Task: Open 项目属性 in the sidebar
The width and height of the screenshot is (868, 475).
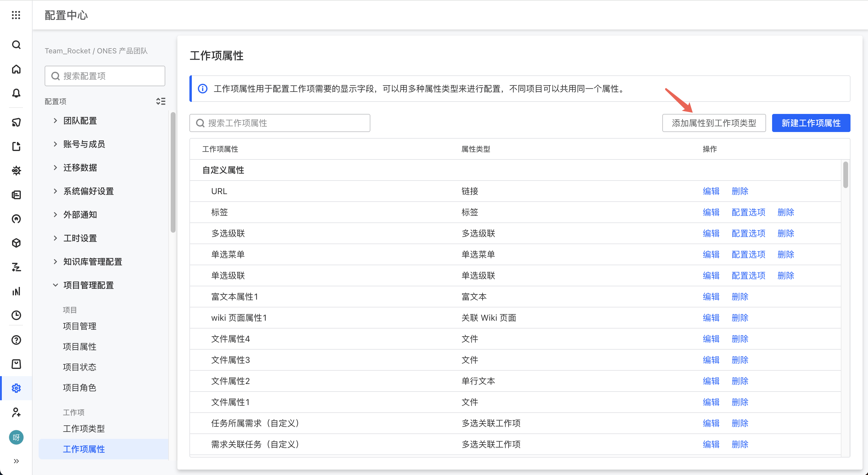Action: [x=80, y=347]
